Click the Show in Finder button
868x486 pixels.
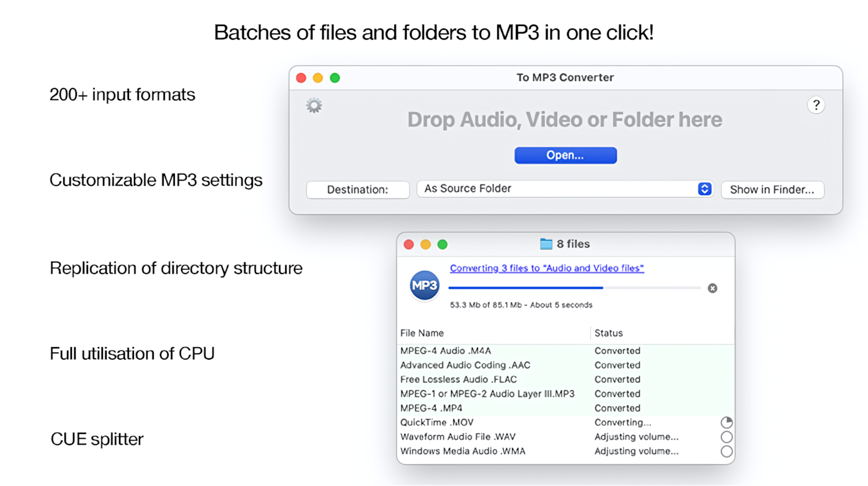click(x=772, y=189)
